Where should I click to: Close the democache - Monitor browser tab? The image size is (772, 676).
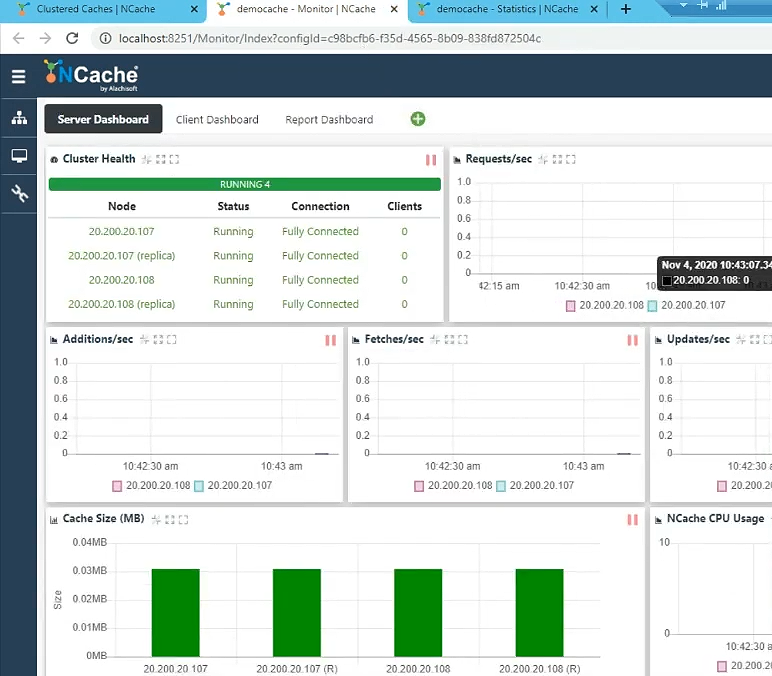tap(394, 9)
